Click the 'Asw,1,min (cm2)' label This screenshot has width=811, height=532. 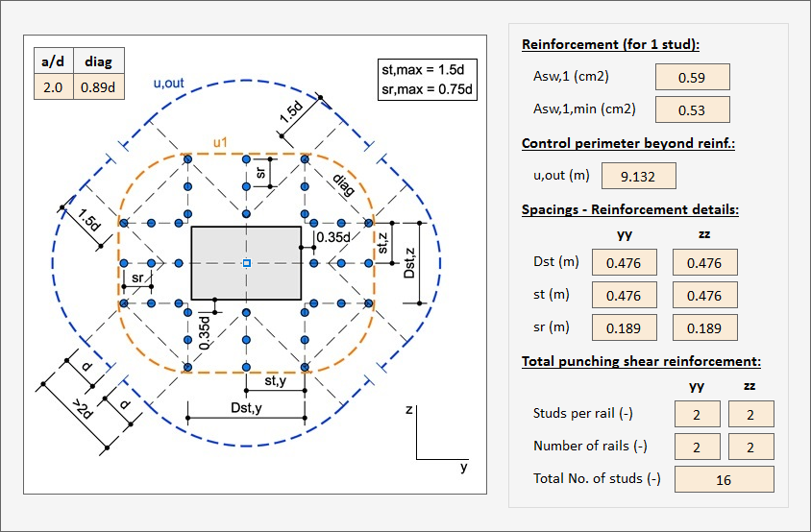click(x=584, y=109)
